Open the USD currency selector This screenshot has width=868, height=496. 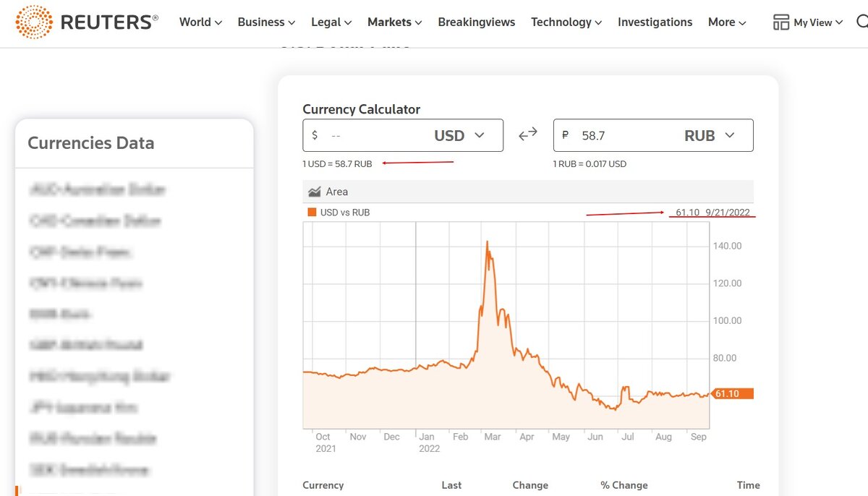pos(459,135)
